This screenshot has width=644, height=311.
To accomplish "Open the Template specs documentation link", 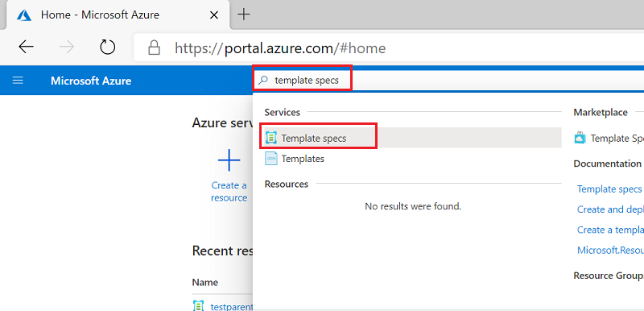I will tap(609, 189).
